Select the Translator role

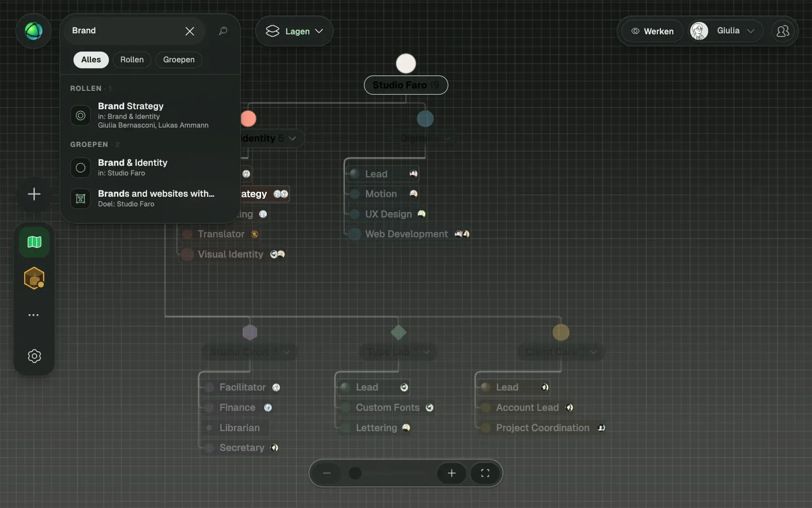221,234
